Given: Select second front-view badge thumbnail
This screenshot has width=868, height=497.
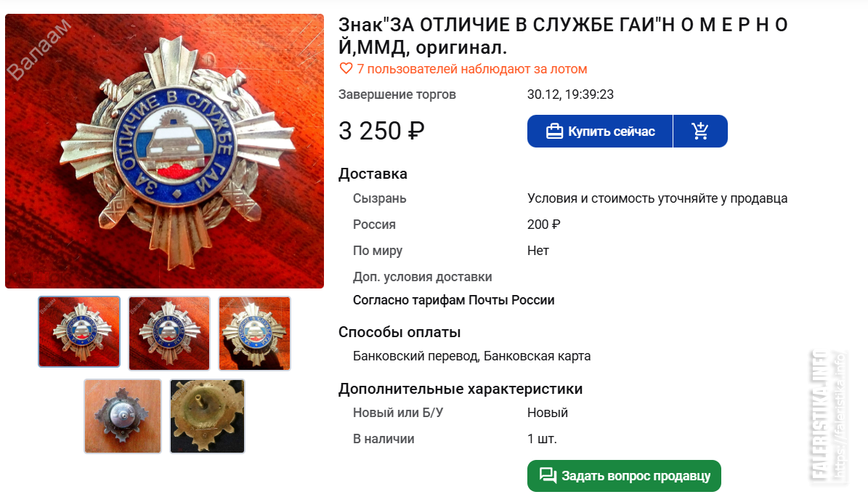Looking at the screenshot, I should [x=169, y=333].
